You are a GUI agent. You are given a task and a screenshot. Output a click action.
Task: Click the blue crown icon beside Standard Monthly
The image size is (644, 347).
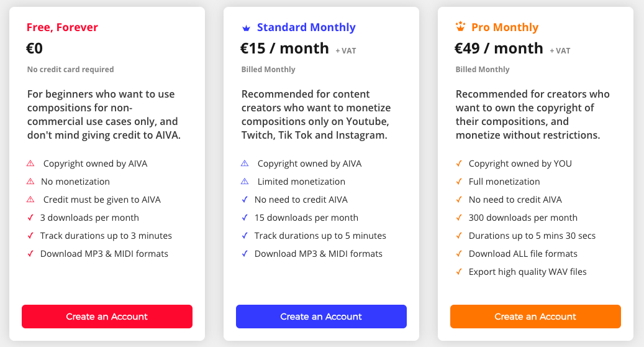point(246,28)
